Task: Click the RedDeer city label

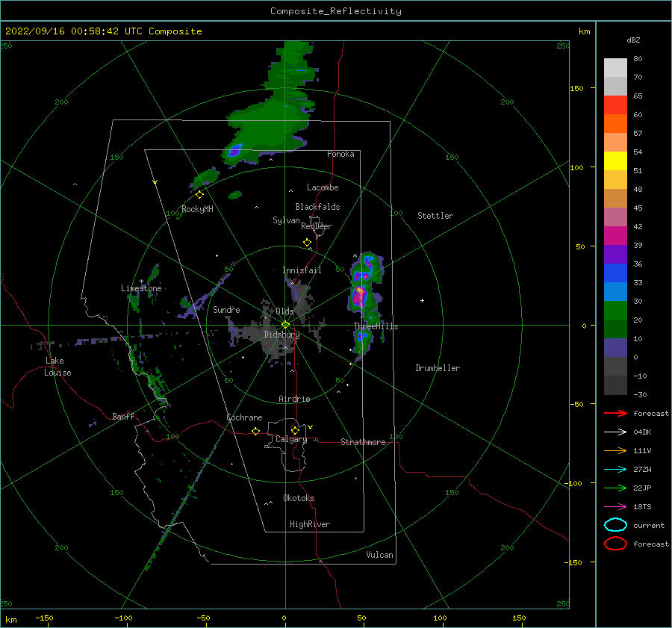Action: [x=317, y=226]
